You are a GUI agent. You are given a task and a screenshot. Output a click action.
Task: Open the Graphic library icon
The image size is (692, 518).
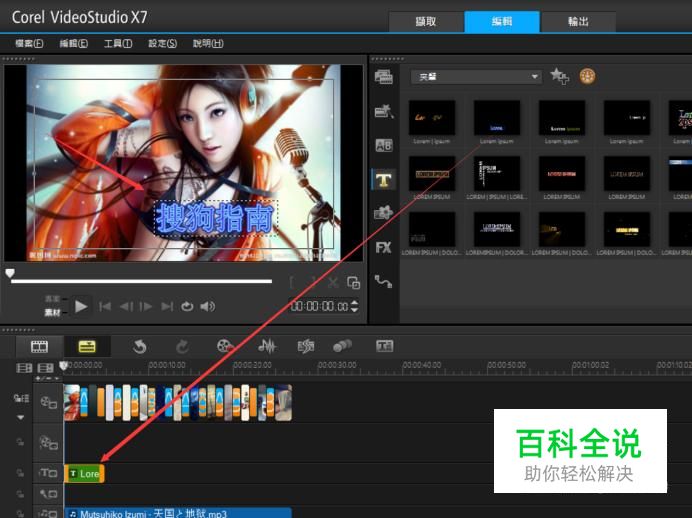tap(384, 213)
